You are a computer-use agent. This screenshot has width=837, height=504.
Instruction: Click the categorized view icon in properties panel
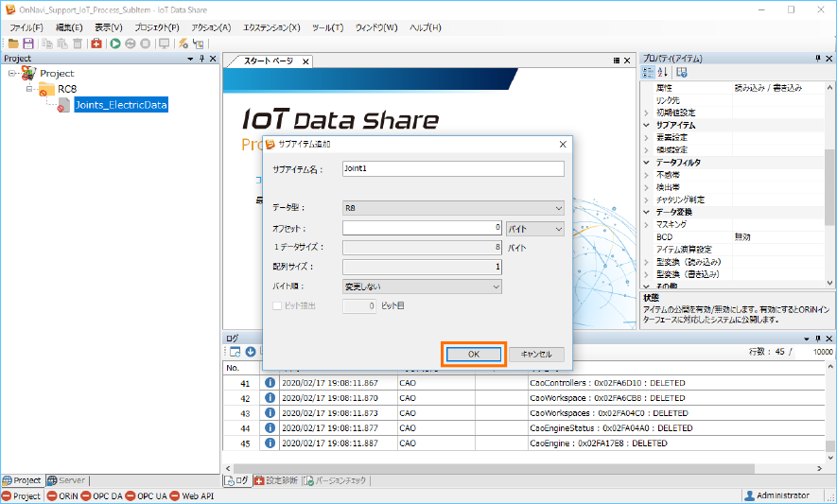(648, 73)
